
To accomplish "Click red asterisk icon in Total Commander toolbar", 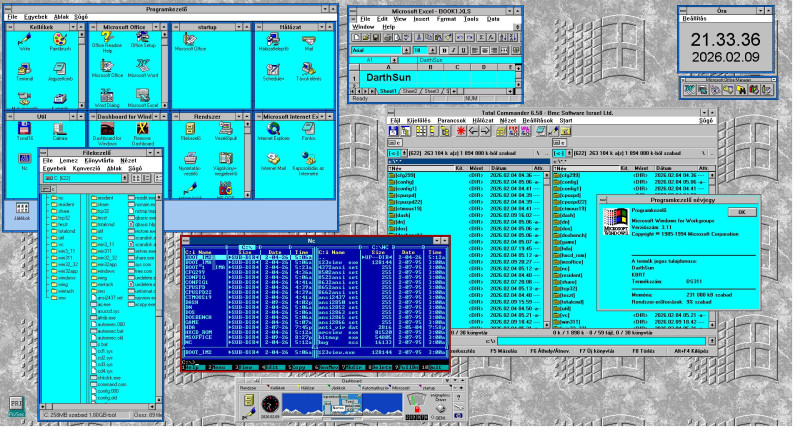I will click(x=461, y=131).
